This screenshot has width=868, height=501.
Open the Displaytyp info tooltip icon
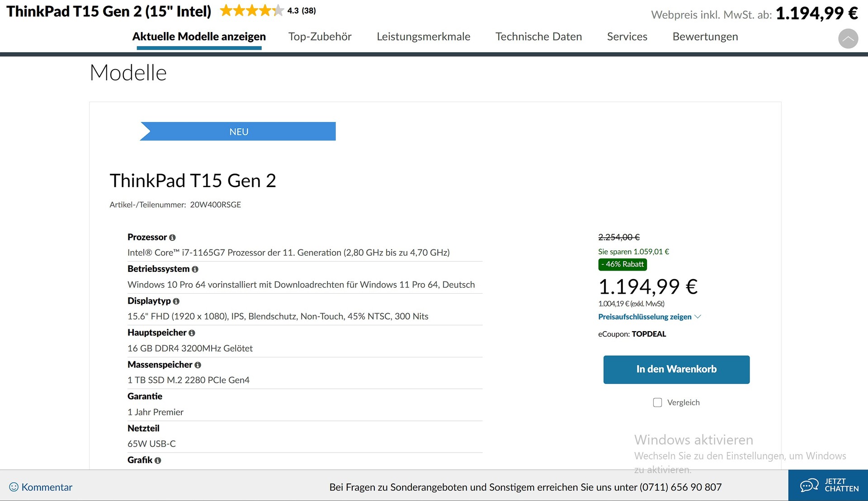[x=176, y=301]
